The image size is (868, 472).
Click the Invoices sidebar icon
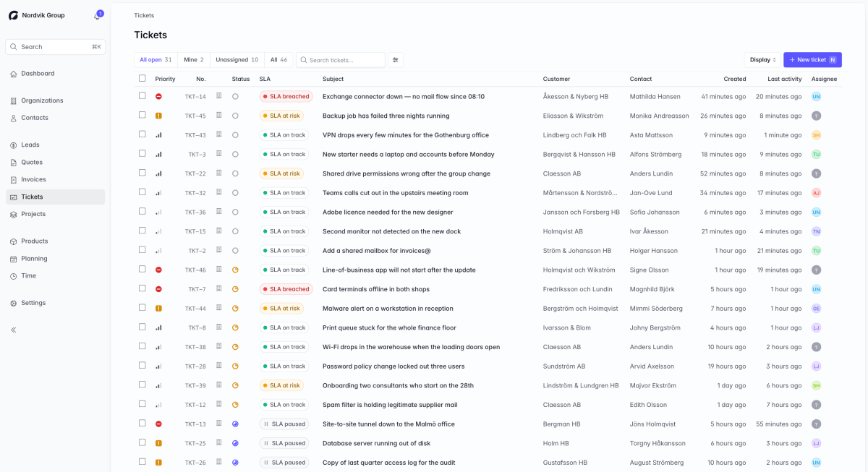click(14, 180)
